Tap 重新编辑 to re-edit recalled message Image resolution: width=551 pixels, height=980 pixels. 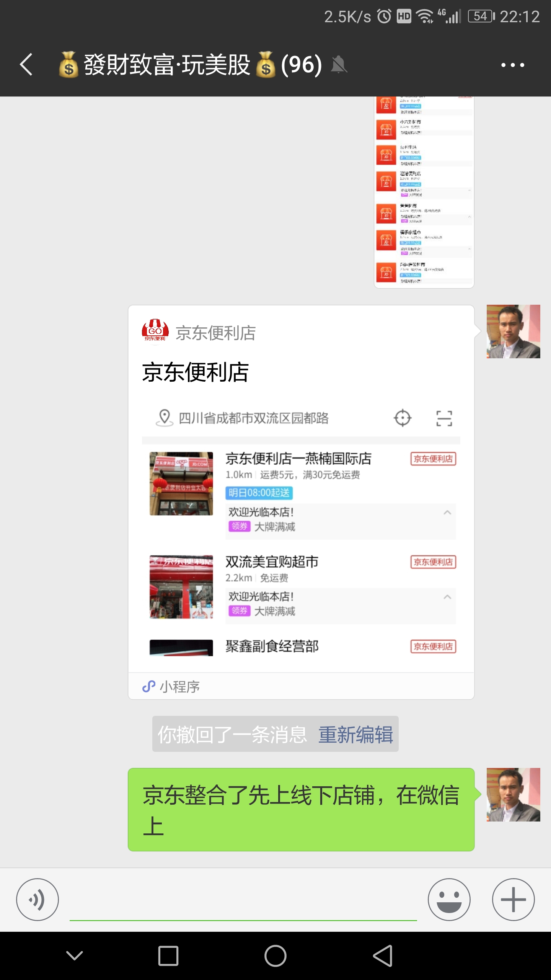[x=356, y=735]
